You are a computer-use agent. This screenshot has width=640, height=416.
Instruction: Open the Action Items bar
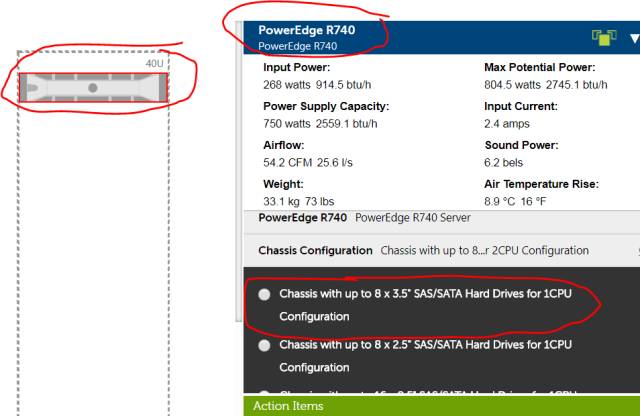pyautogui.click(x=442, y=406)
